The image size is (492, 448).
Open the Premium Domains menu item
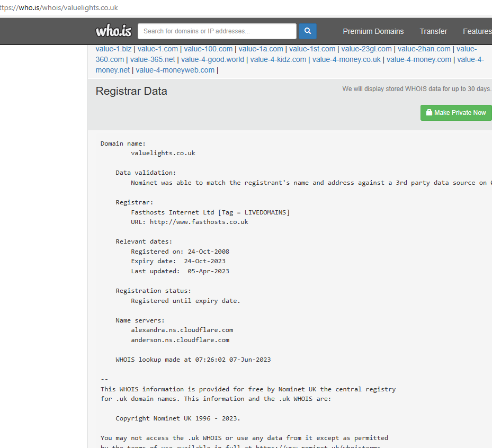(x=373, y=31)
